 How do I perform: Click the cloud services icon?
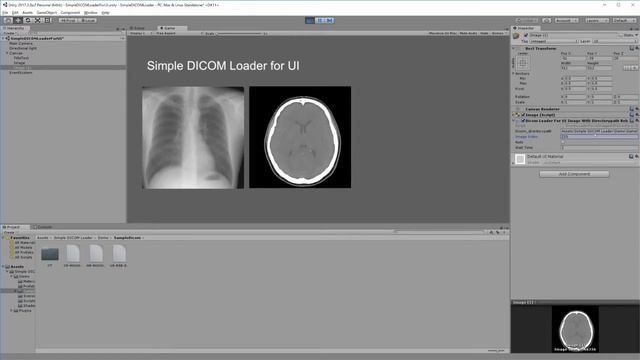coord(547,20)
